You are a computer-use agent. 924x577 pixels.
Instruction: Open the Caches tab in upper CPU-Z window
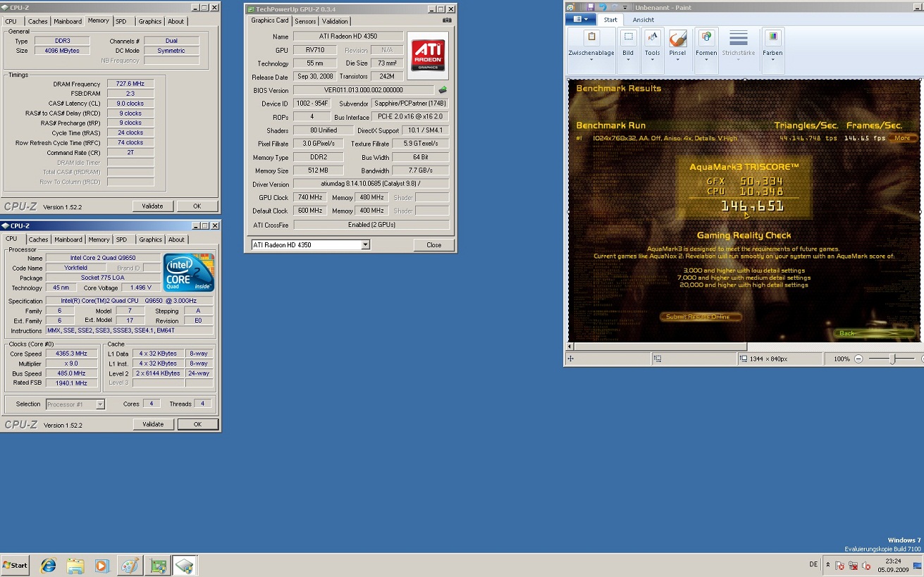(x=37, y=21)
